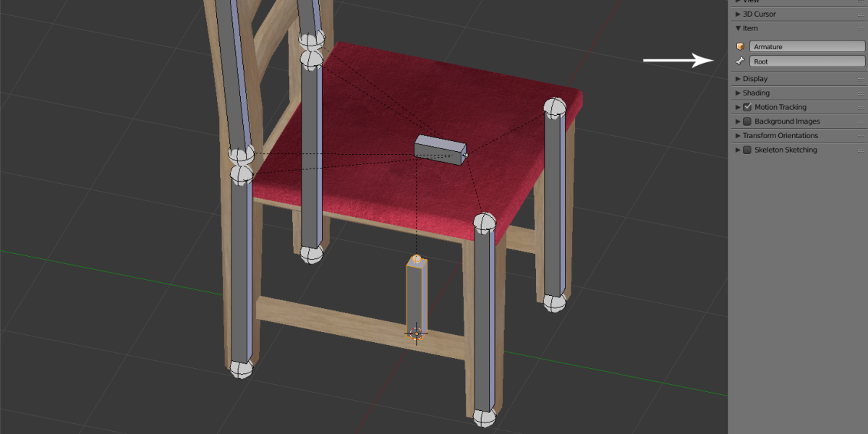Click the orange Armature object cube icon
868x434 pixels.
click(x=740, y=46)
